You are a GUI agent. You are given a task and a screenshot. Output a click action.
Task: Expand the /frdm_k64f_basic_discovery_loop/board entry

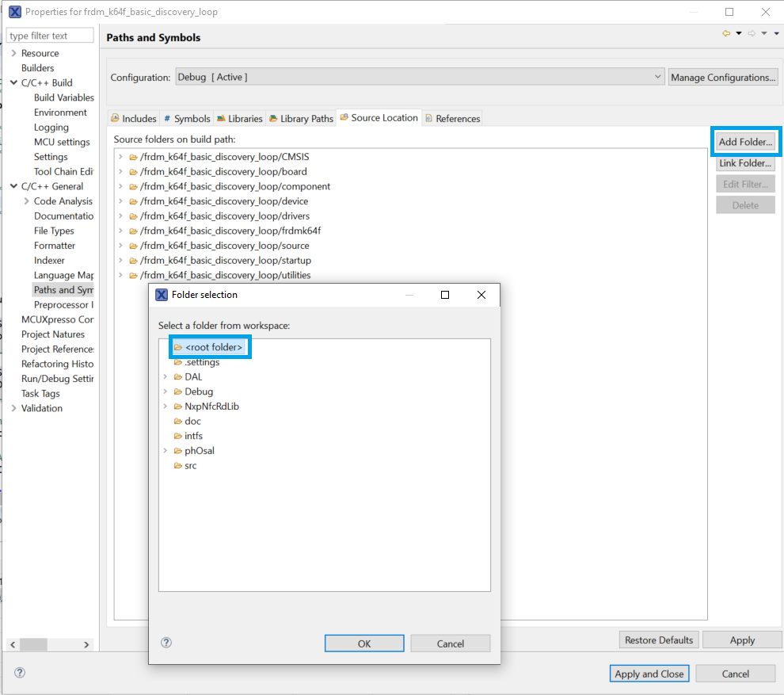click(120, 172)
